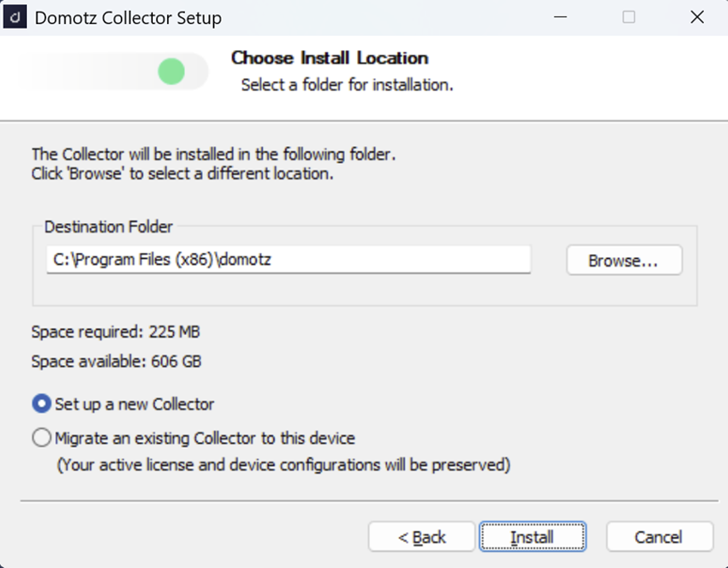Click the Destination Folder path field

[288, 259]
